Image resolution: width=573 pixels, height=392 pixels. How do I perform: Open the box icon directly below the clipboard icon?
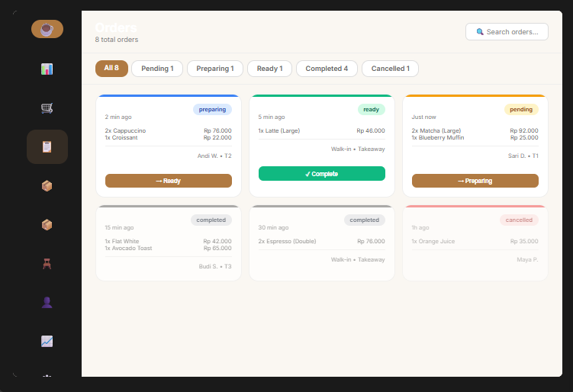[x=47, y=185]
